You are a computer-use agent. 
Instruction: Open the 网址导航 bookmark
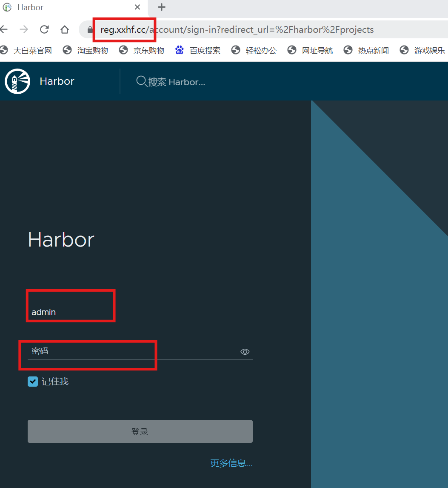pyautogui.click(x=310, y=50)
